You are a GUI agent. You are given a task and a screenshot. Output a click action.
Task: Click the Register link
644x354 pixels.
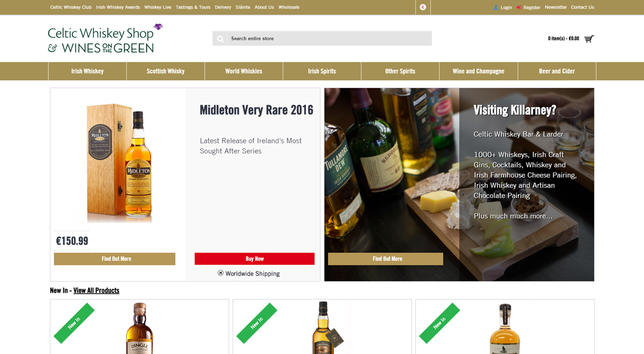pos(532,8)
